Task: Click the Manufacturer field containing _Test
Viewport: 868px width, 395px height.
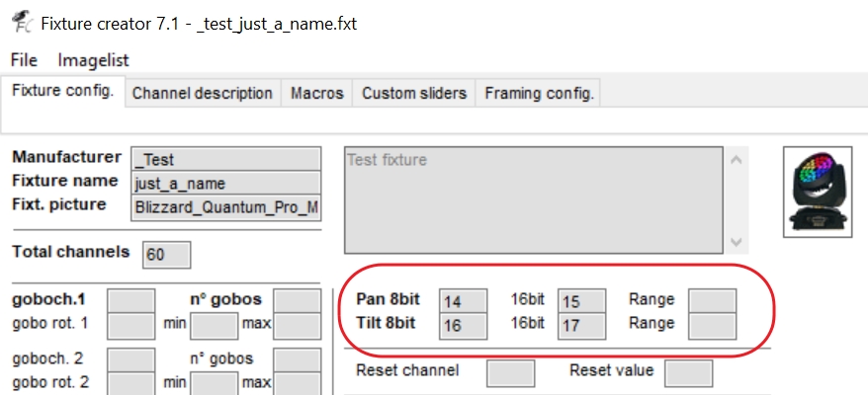Action: tap(225, 159)
